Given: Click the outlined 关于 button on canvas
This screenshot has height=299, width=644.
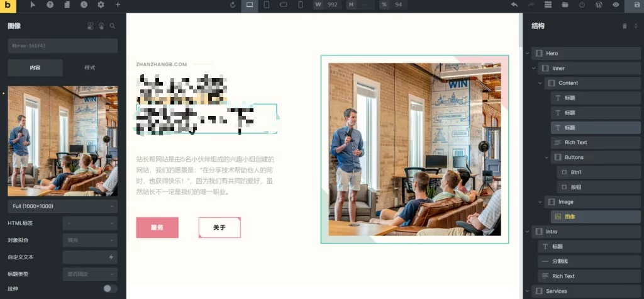Looking at the screenshot, I should click(219, 227).
